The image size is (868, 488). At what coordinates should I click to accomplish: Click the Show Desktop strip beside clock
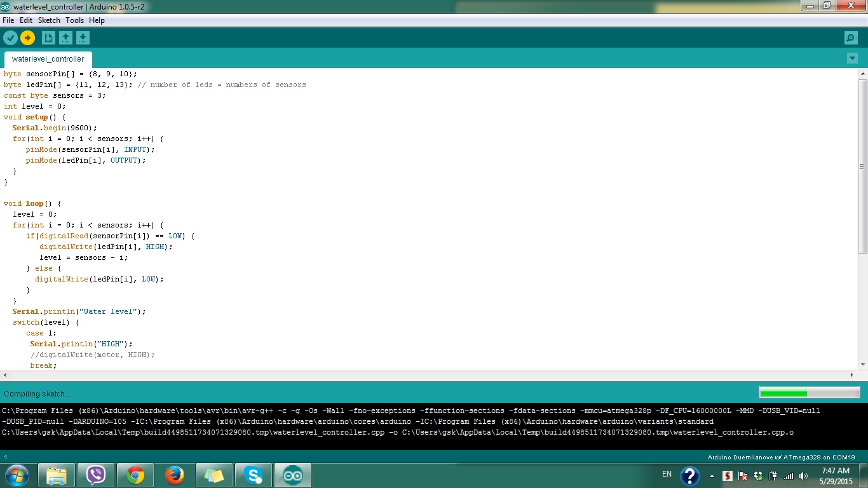click(x=864, y=476)
